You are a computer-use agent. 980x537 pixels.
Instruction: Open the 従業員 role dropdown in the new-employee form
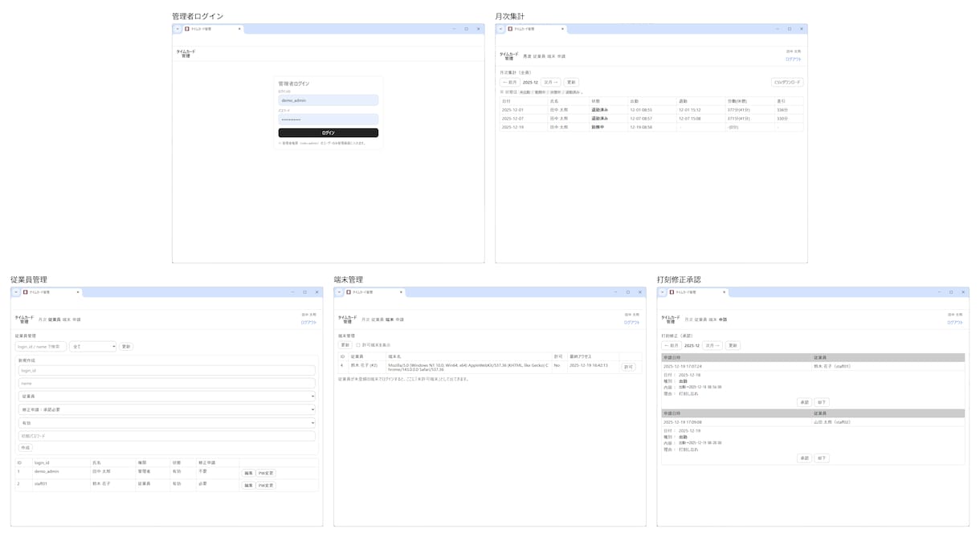[166, 397]
